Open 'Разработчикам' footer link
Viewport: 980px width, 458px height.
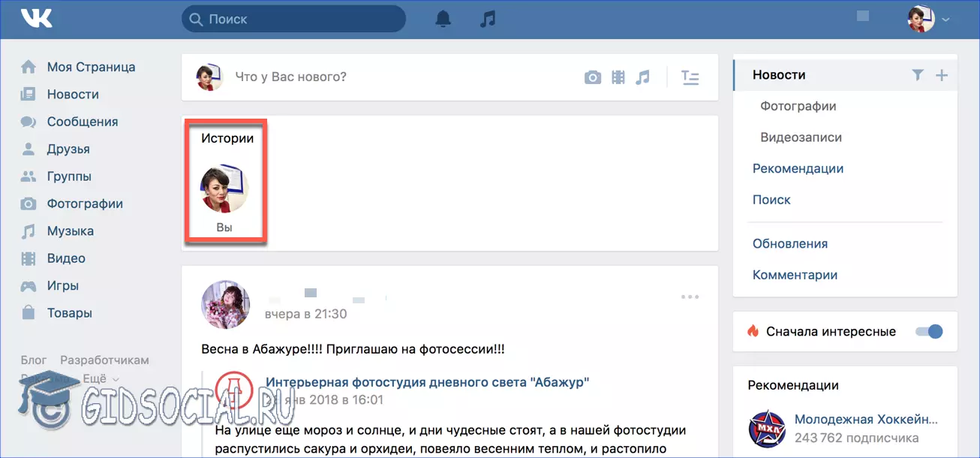[104, 360]
